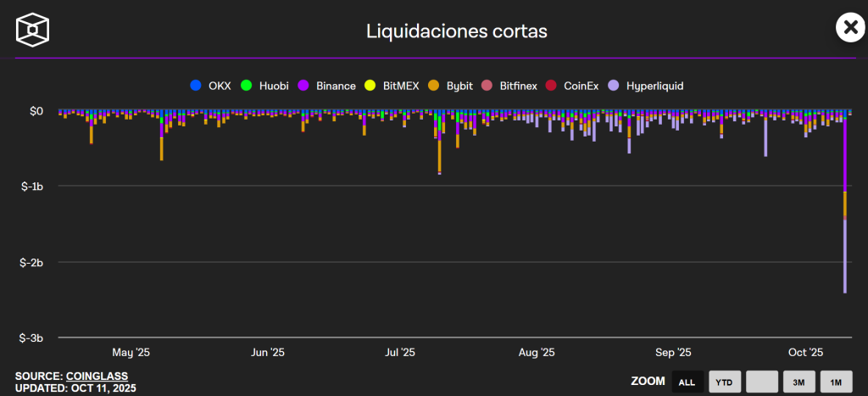This screenshot has height=396, width=868.
Task: Choose the 1M zoom option
Action: (x=836, y=382)
